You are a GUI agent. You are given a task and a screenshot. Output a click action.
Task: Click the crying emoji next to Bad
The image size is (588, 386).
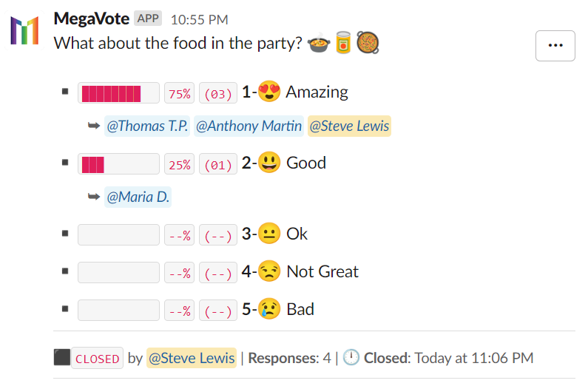tap(269, 309)
